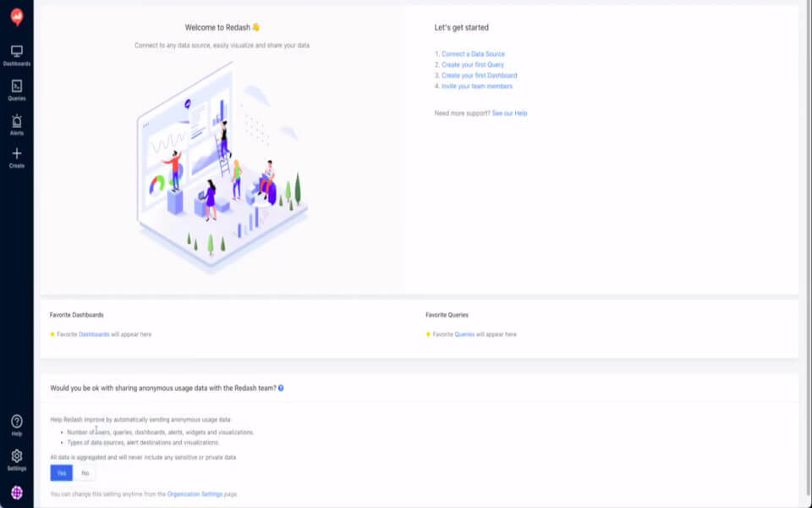
Task: Open Dashboards from the sidebar
Action: [17, 56]
